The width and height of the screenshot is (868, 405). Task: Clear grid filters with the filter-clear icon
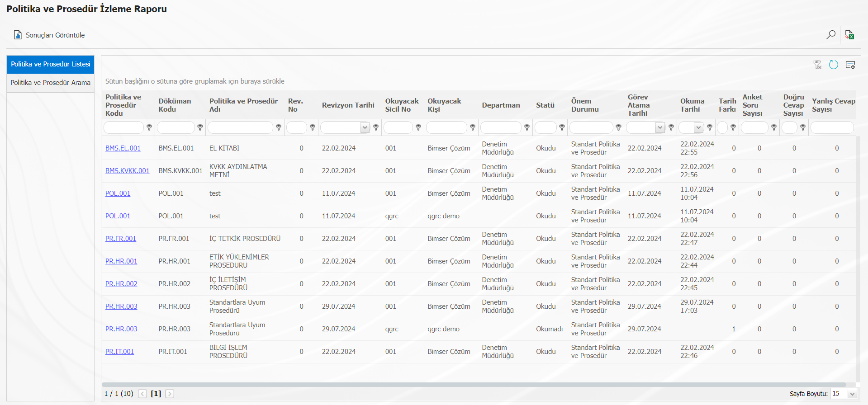point(818,65)
